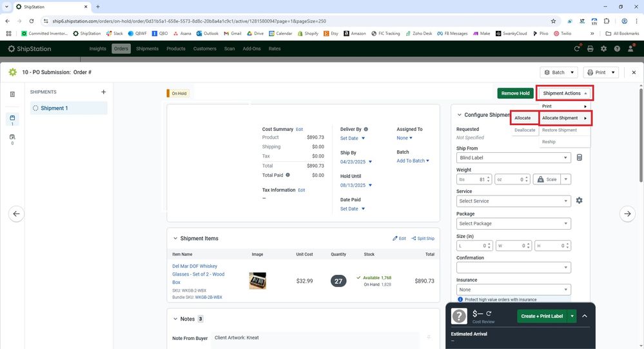644x349 pixels.
Task: Close the order details with X icon
Action: tap(634, 72)
